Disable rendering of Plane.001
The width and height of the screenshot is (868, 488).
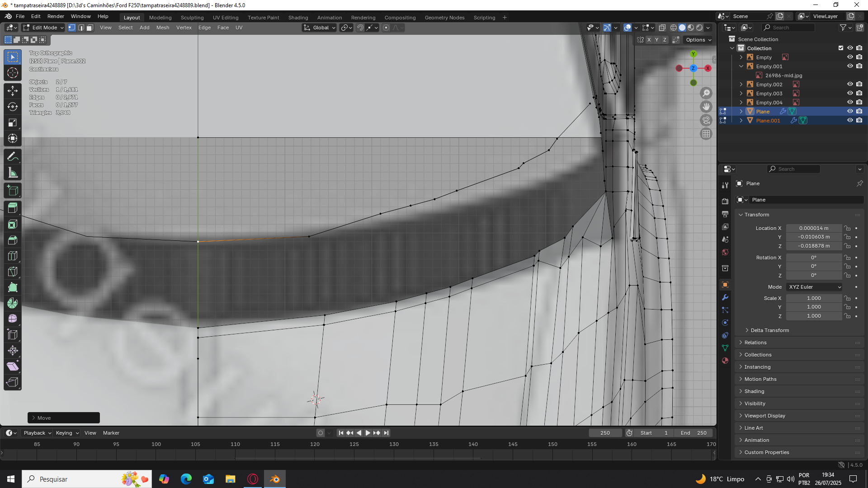coord(859,121)
